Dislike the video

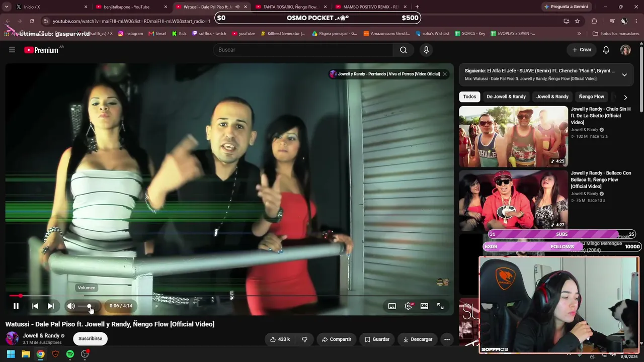tap(304, 339)
